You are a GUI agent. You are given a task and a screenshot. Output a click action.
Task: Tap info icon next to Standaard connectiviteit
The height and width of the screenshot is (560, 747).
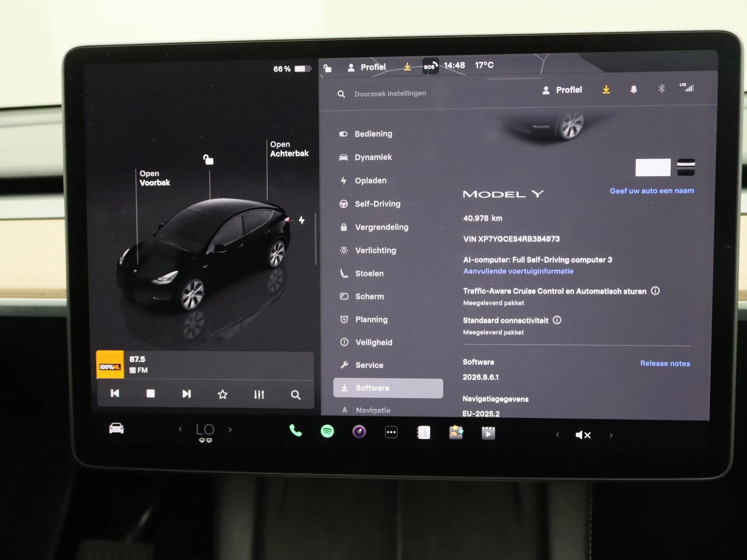[557, 320]
